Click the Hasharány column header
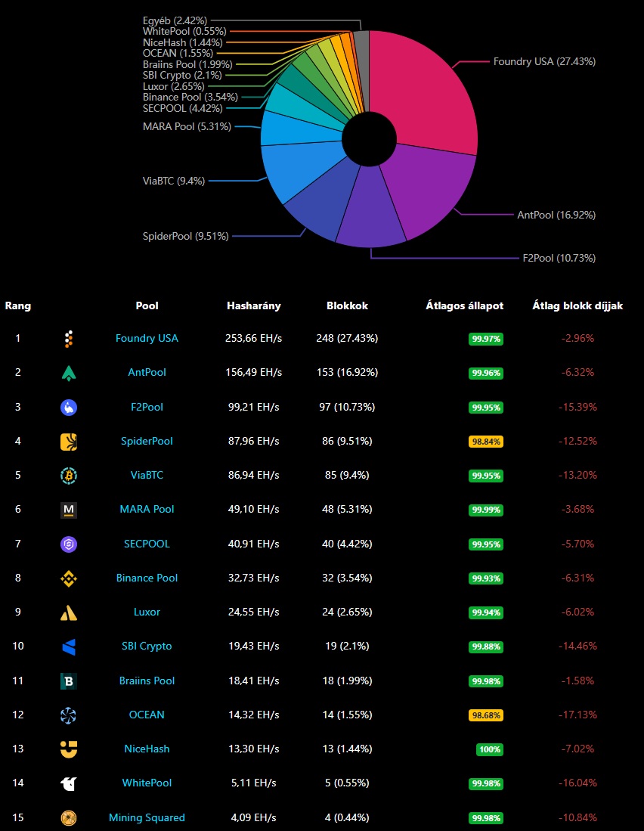 point(254,306)
